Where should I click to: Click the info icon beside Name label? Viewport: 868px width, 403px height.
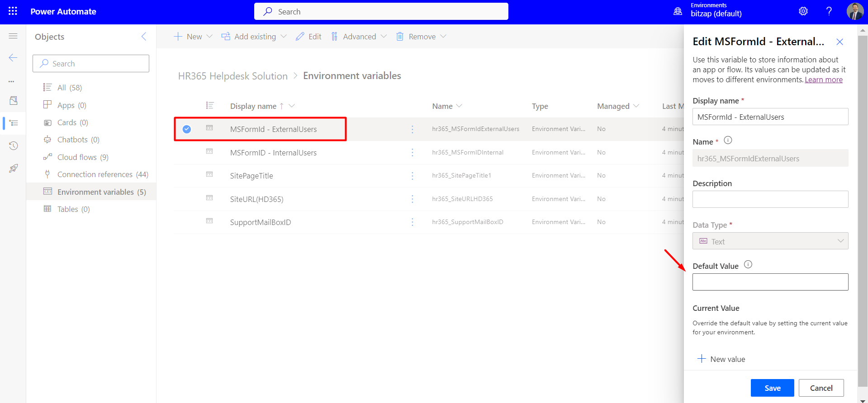pyautogui.click(x=728, y=141)
